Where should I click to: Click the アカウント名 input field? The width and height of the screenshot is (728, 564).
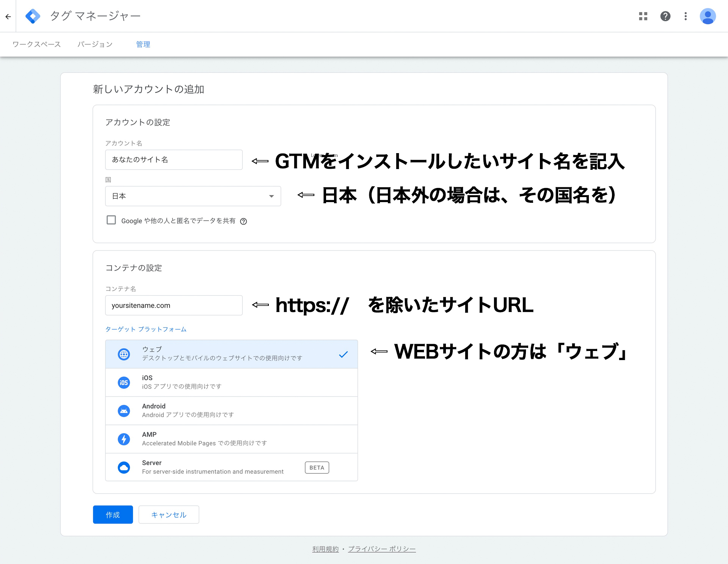(174, 160)
